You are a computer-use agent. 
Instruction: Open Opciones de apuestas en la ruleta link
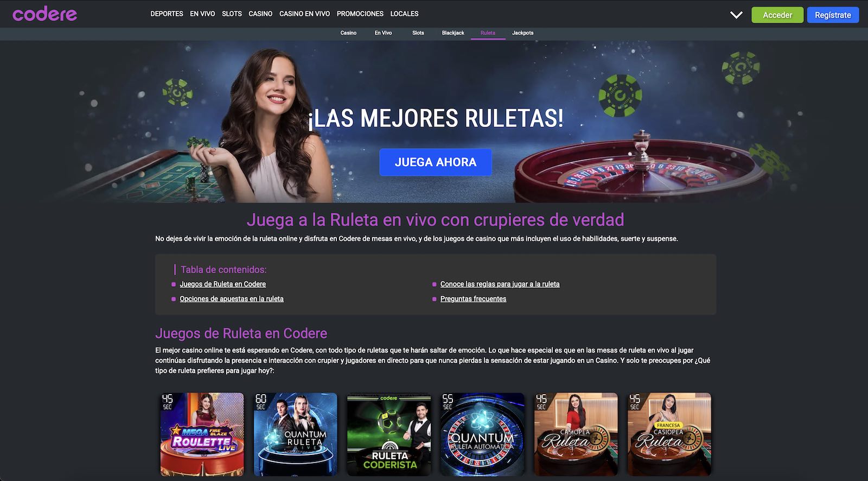tap(232, 299)
